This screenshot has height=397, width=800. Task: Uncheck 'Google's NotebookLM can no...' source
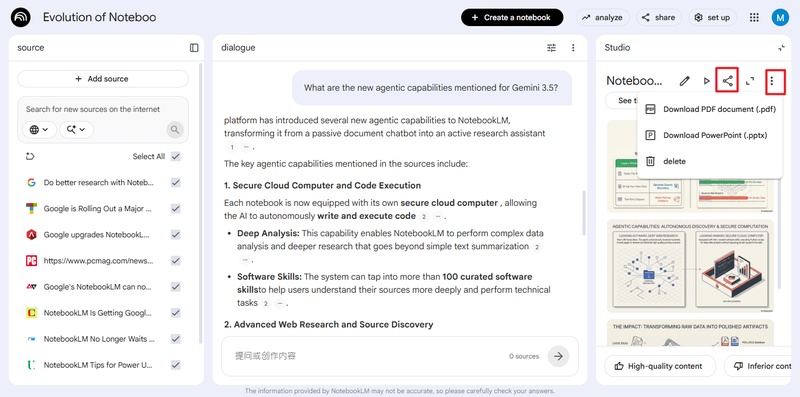tap(176, 286)
